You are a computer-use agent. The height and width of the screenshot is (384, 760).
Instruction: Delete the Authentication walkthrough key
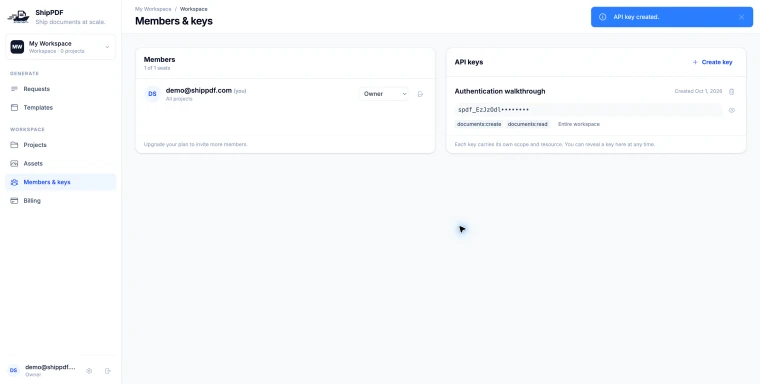click(x=732, y=91)
